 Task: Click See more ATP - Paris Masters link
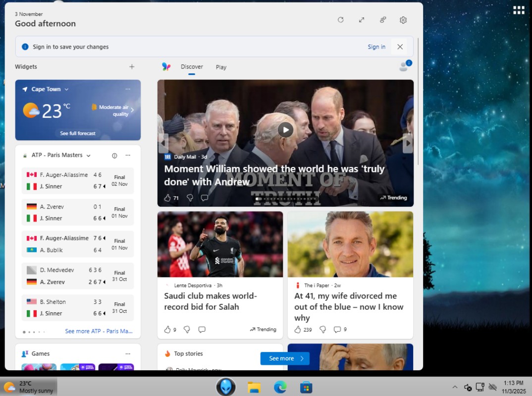tap(99, 331)
